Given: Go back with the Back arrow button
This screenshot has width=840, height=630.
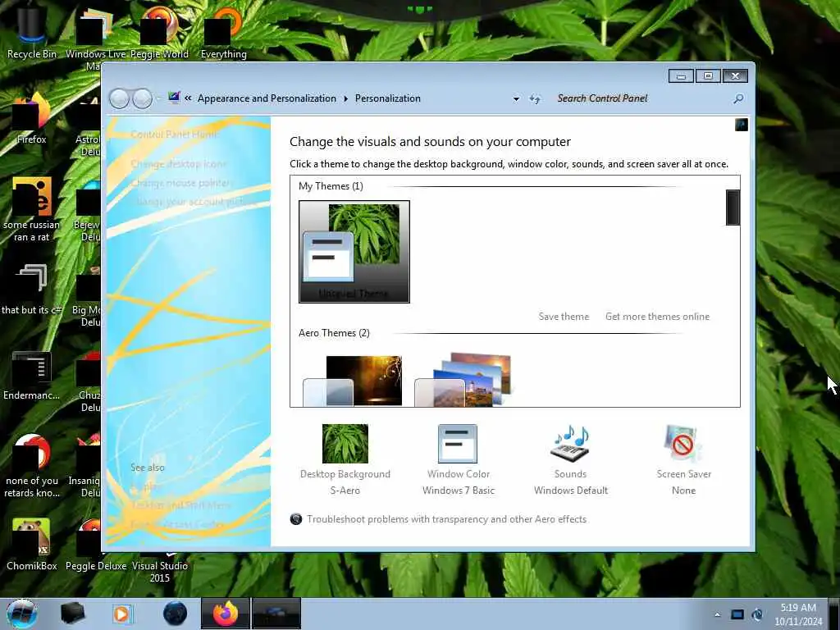Looking at the screenshot, I should tap(119, 98).
